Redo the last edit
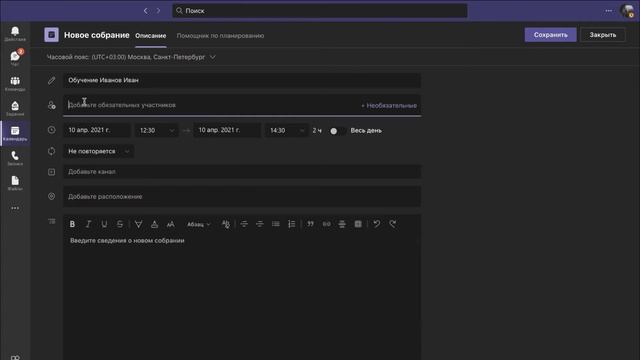 [393, 224]
